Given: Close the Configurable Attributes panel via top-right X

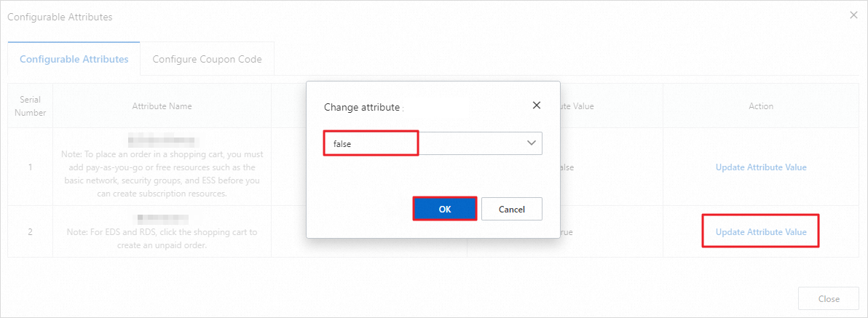Looking at the screenshot, I should pos(853,15).
